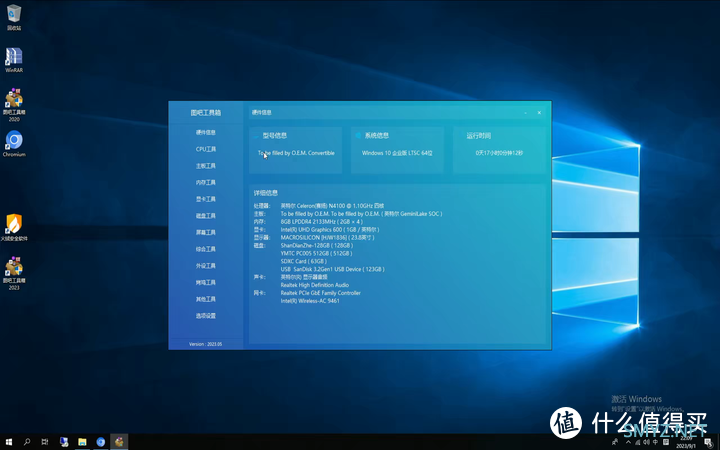The height and width of the screenshot is (450, 720).
Task: Open the 硬件信息 sidebar section
Action: [x=206, y=132]
